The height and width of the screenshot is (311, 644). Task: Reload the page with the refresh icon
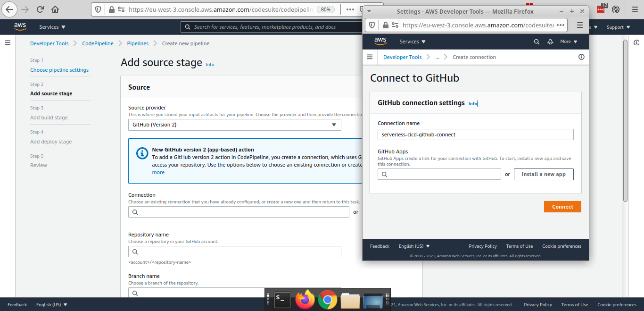[x=41, y=9]
